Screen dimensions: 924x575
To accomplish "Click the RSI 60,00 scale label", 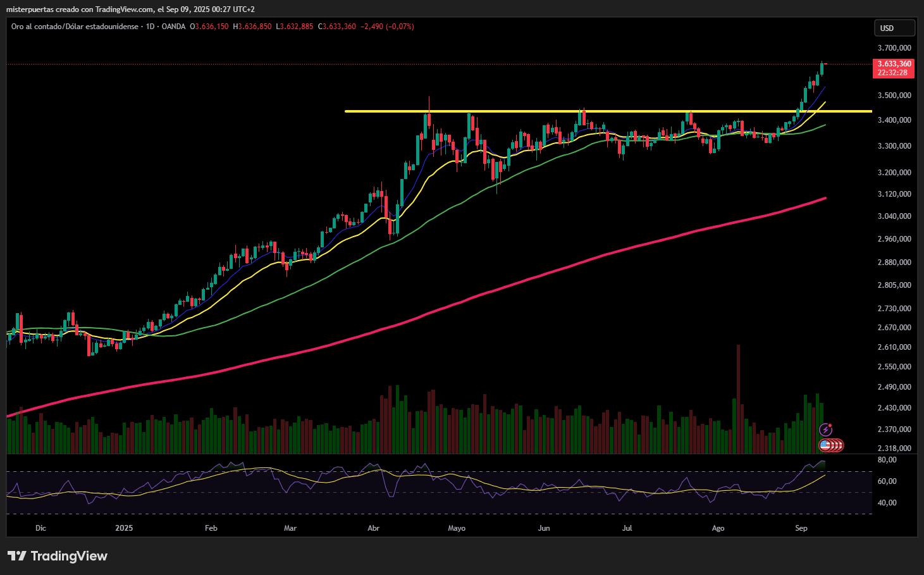I will (887, 481).
